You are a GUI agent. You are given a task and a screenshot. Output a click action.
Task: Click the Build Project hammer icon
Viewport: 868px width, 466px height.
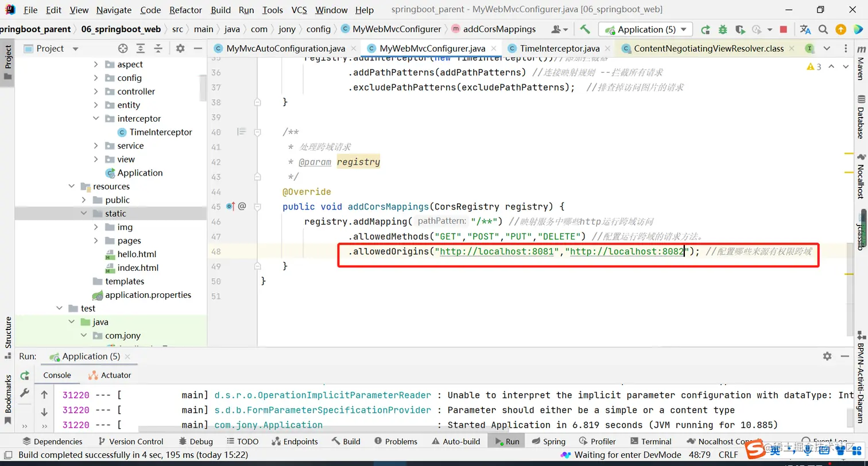tap(585, 29)
